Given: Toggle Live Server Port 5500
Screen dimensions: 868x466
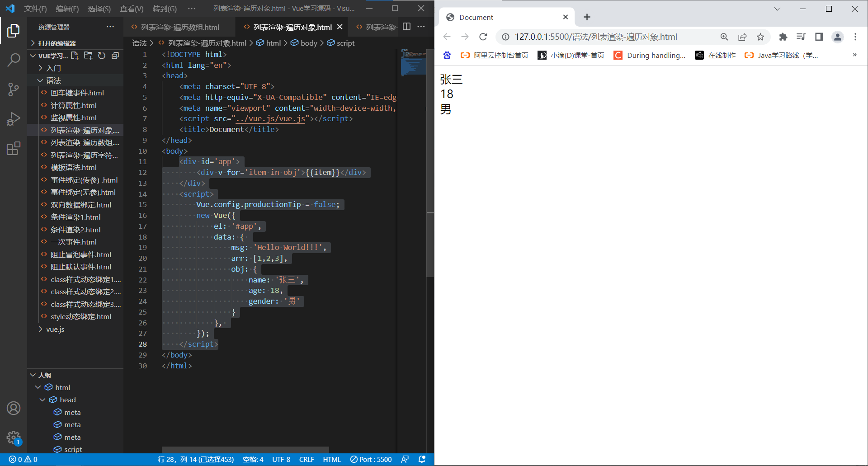Looking at the screenshot, I should [371, 459].
